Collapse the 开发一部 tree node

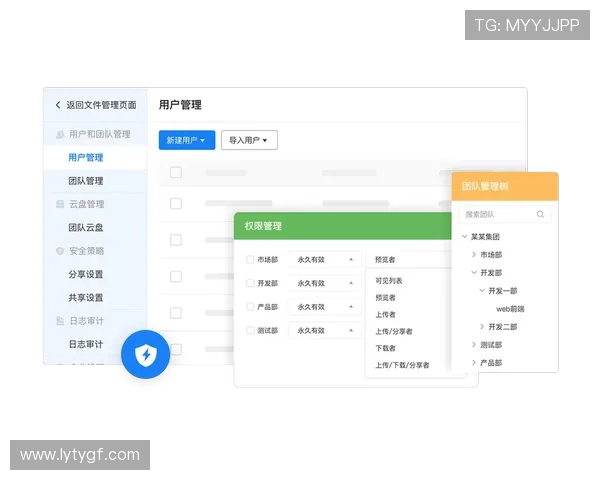482,291
